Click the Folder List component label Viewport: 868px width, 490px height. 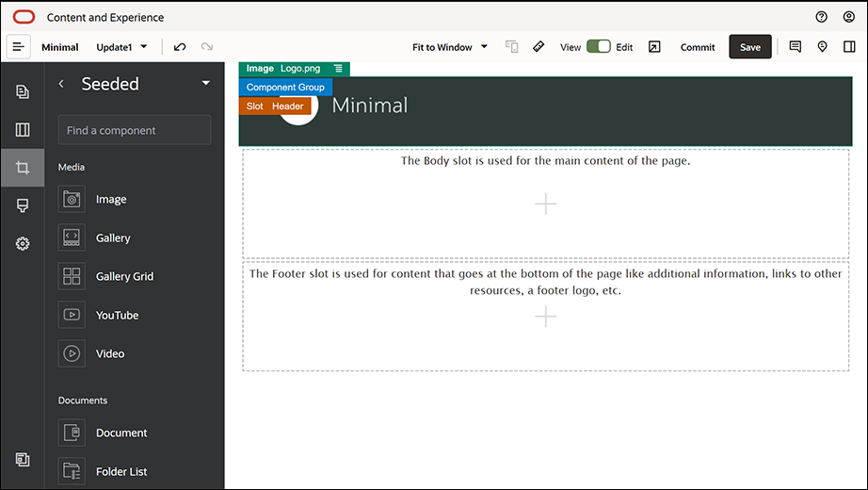(121, 472)
